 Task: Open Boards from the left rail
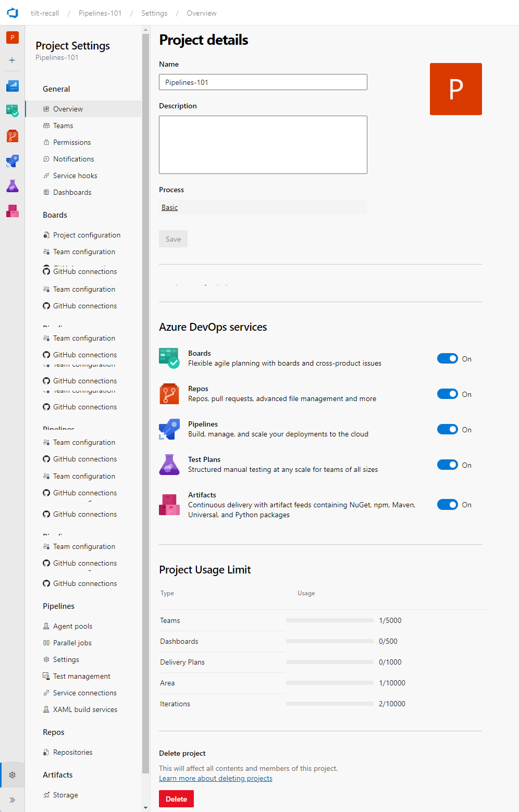pyautogui.click(x=12, y=110)
